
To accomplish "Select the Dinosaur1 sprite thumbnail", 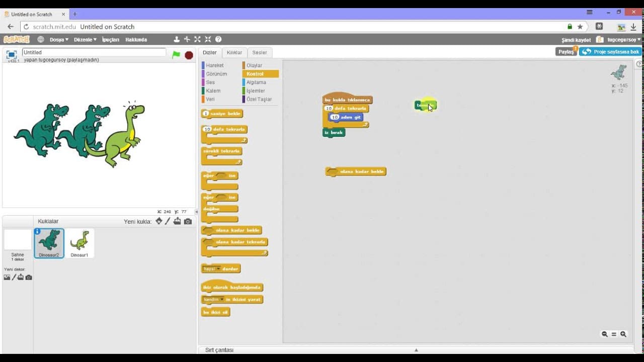I will tap(79, 244).
